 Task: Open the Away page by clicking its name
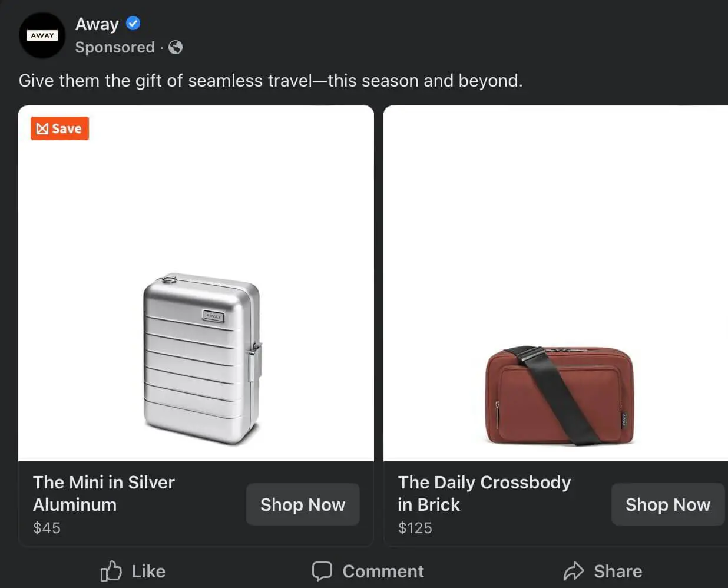coord(97,23)
